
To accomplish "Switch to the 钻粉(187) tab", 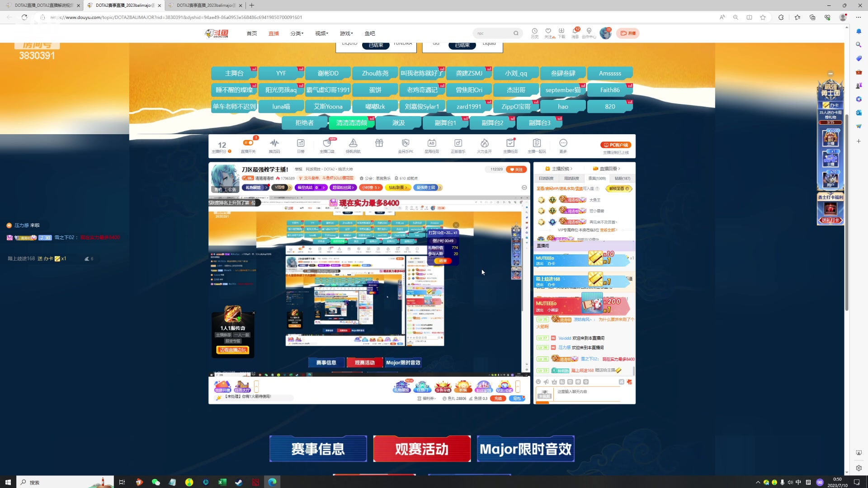I will pyautogui.click(x=623, y=178).
